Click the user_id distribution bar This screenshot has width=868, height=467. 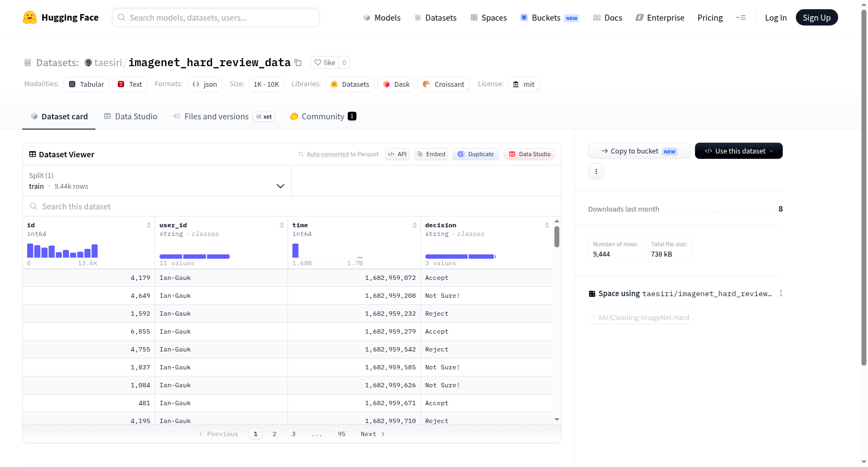[195, 257]
